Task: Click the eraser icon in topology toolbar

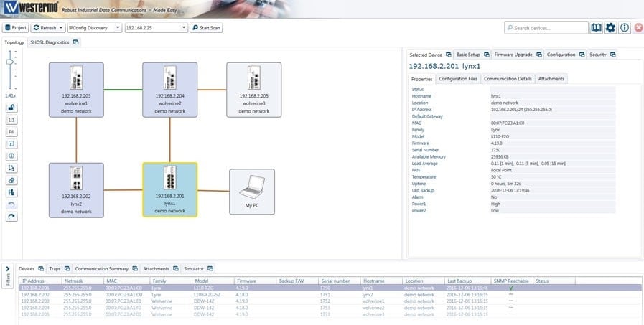Action: pos(11,181)
